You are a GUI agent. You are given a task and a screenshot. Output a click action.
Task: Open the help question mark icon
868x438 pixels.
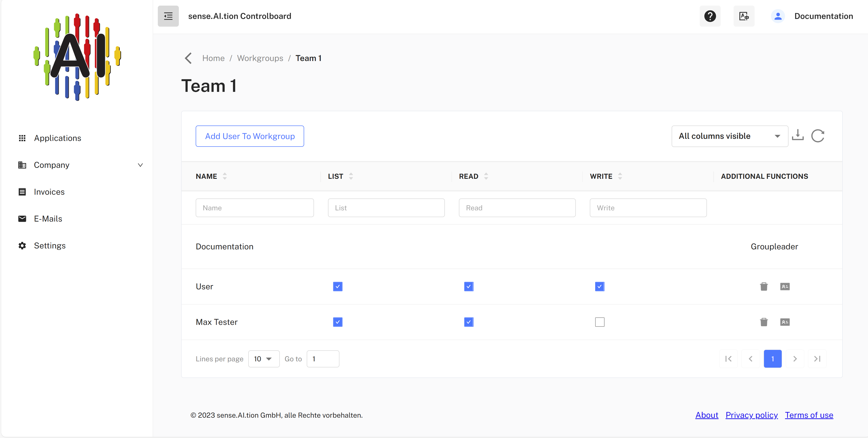tap(710, 16)
